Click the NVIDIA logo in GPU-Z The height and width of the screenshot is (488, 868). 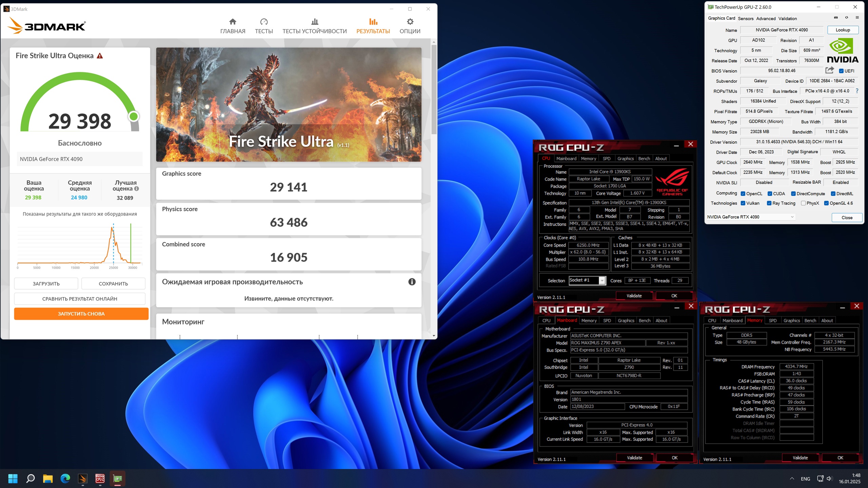pyautogui.click(x=843, y=50)
